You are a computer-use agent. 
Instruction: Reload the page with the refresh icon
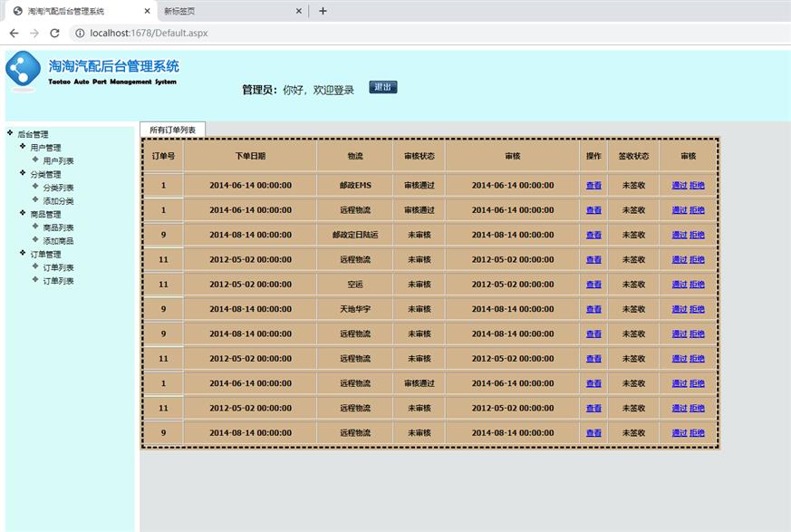54,33
